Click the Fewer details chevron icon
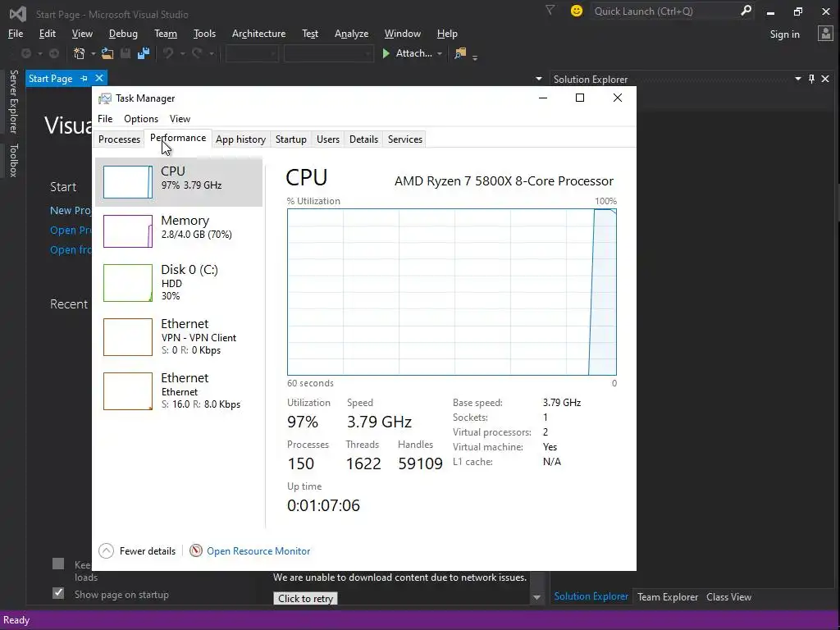This screenshot has width=840, height=630. (x=106, y=550)
